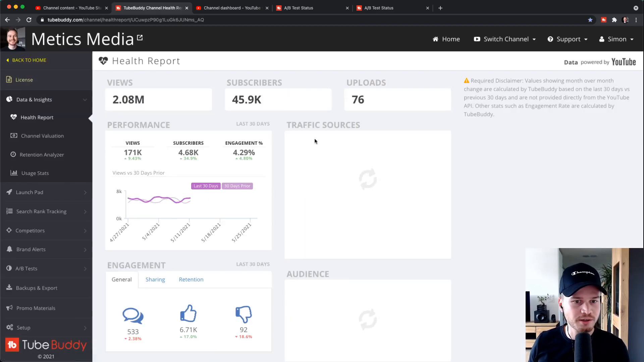The width and height of the screenshot is (644, 362).
Task: Click the Data & Insights pie chart icon
Action: 9,99
